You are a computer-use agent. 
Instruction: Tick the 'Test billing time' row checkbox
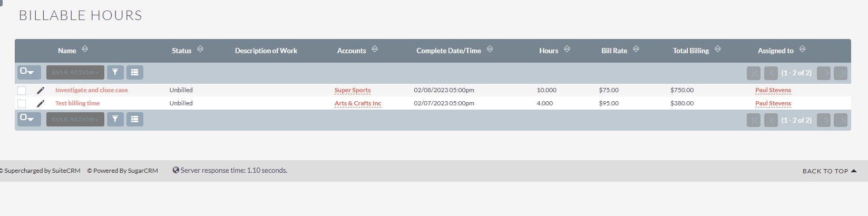[22, 104]
